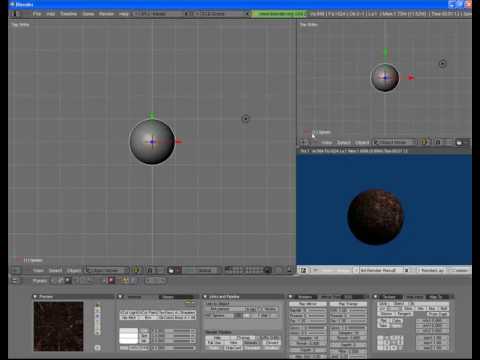
Task: Select the lamp object in the left 3D view
Action: 246,119
